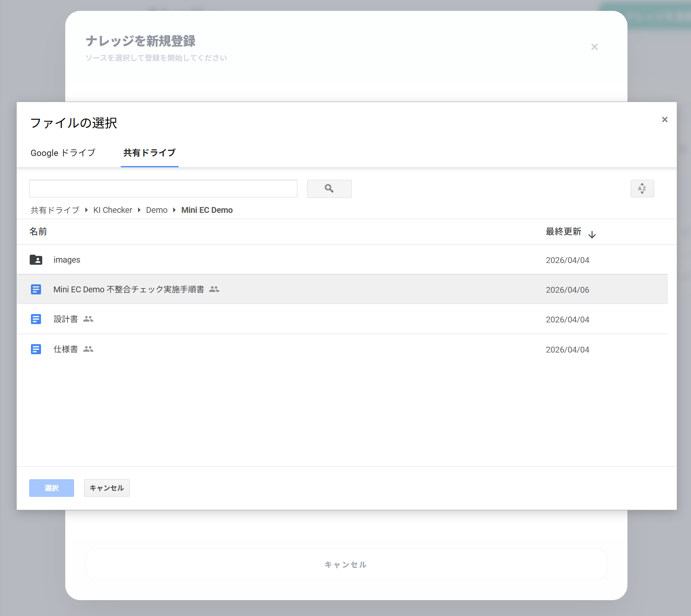Click the document icon for 設計書

click(x=36, y=319)
